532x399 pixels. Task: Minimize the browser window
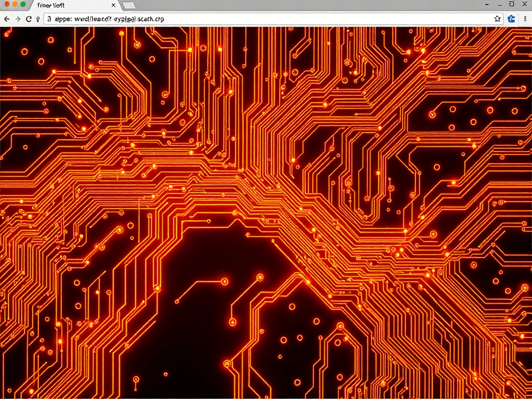click(500, 4)
